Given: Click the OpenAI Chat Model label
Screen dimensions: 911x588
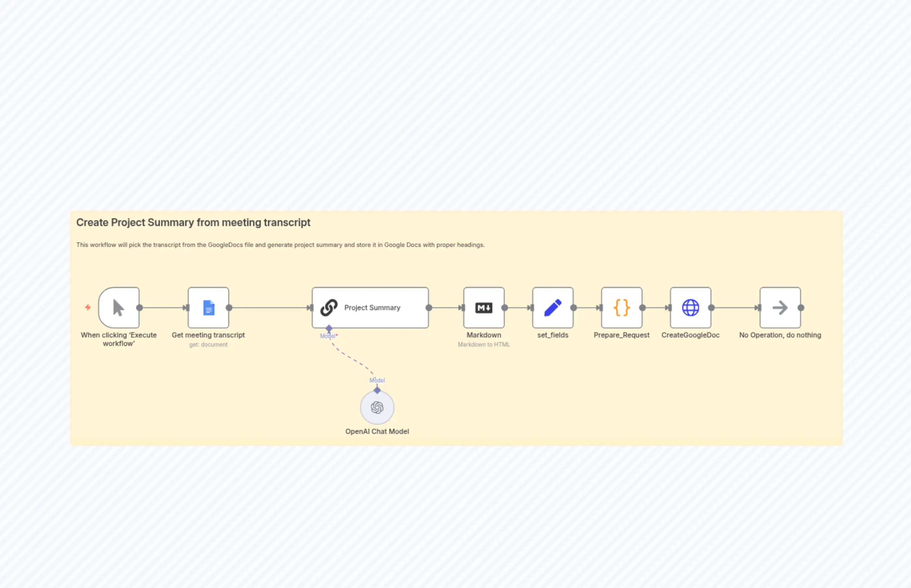Looking at the screenshot, I should coord(377,431).
